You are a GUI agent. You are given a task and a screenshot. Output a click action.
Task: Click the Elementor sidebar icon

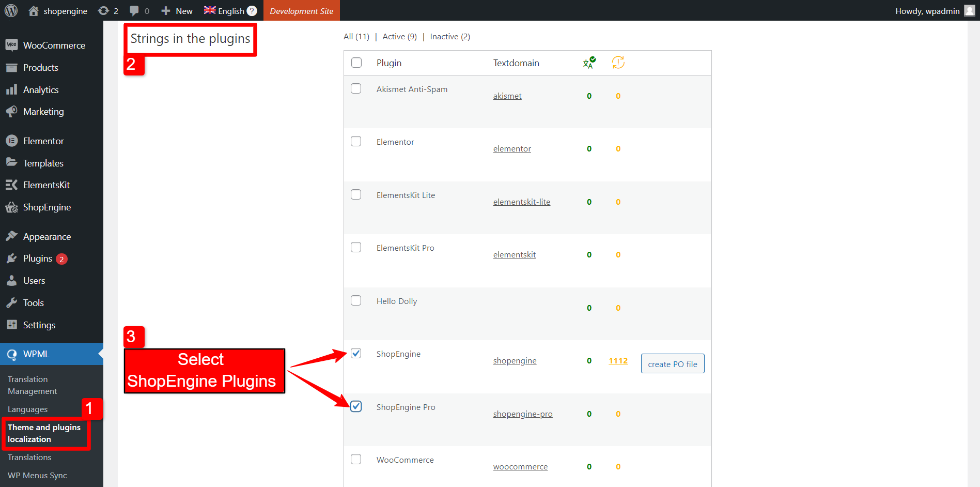[x=11, y=141]
